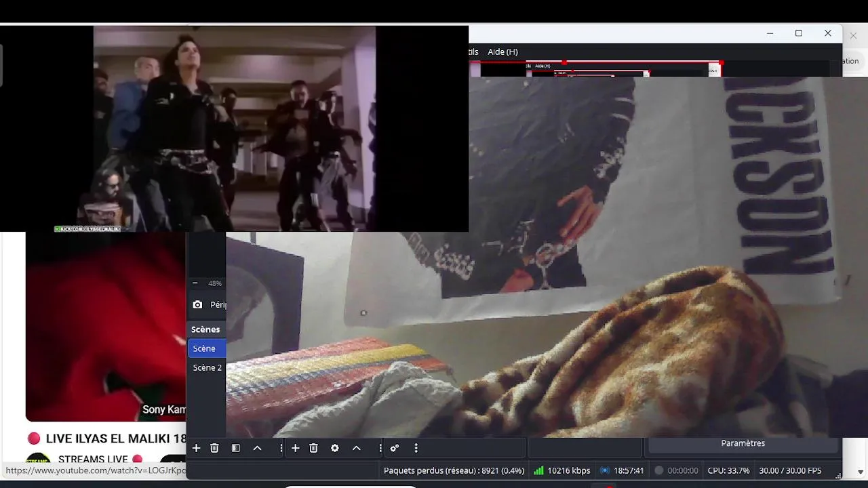Open scene filters icon in Scenes toolbar
Screen dimensions: 868x488
pyautogui.click(x=235, y=448)
